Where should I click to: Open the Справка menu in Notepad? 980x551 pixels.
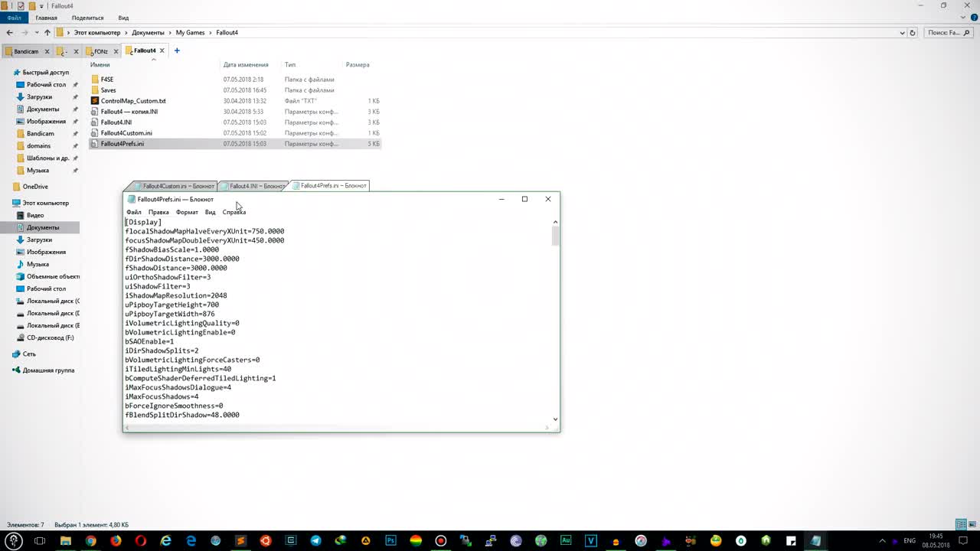tap(234, 212)
